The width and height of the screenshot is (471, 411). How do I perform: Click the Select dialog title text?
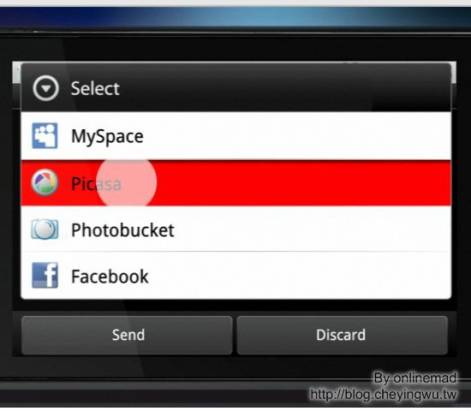pos(95,89)
